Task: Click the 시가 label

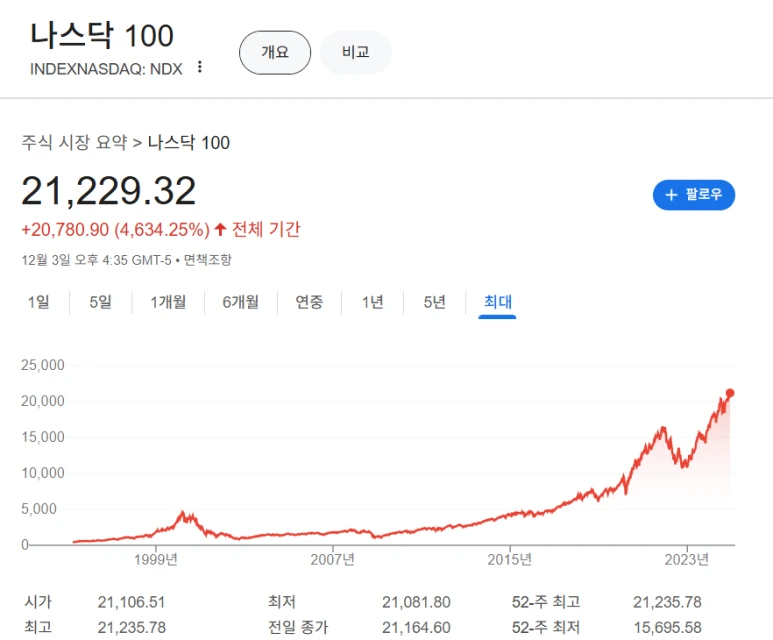Action: (38, 602)
